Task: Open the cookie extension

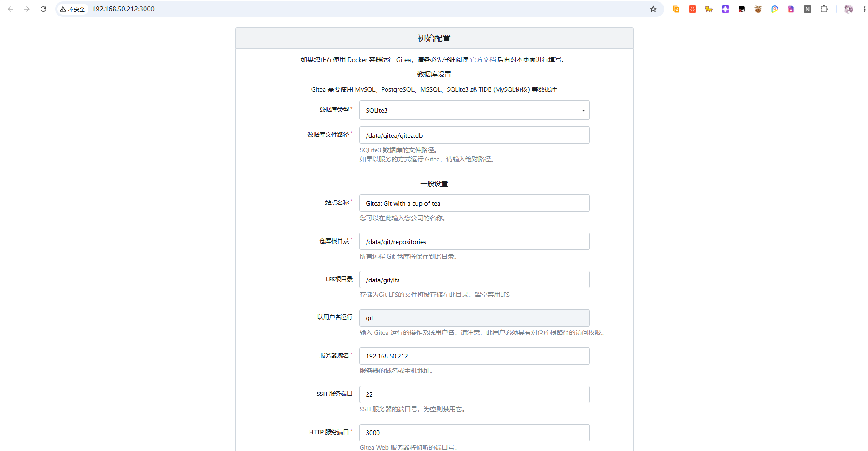Action: (x=758, y=9)
